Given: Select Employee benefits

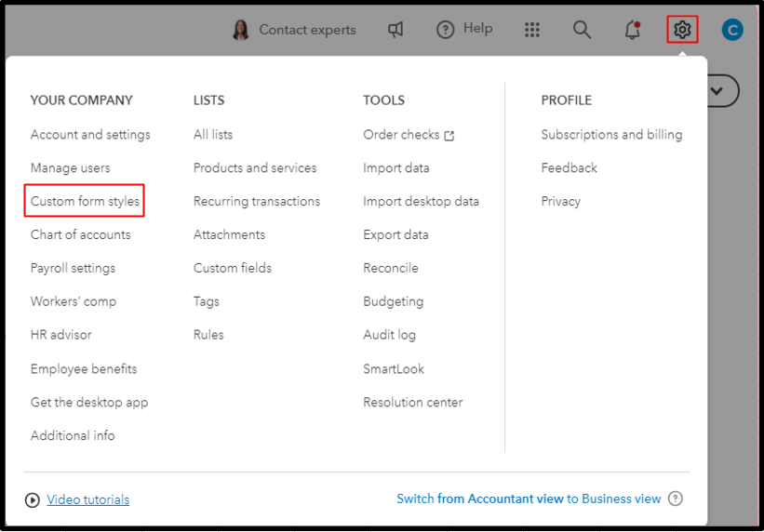Looking at the screenshot, I should pos(84,369).
